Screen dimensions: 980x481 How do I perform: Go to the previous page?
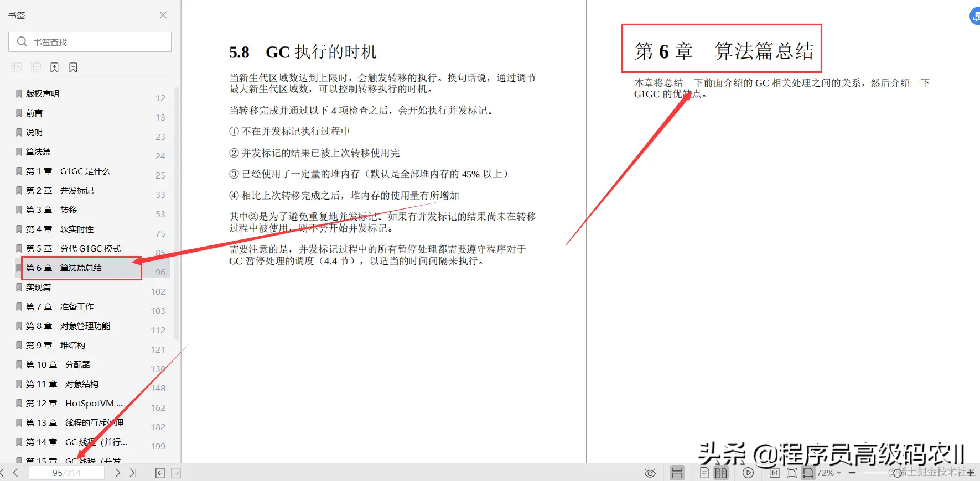point(15,473)
